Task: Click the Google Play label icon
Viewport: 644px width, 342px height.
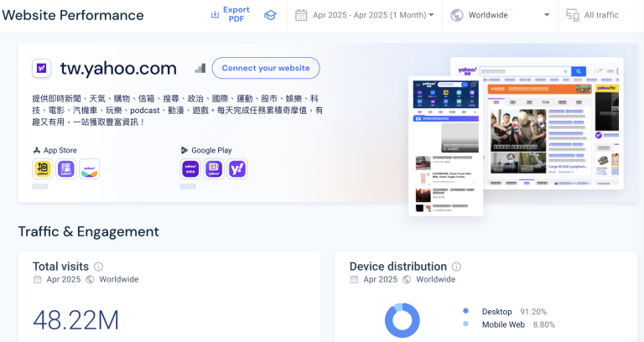Action: (x=184, y=150)
